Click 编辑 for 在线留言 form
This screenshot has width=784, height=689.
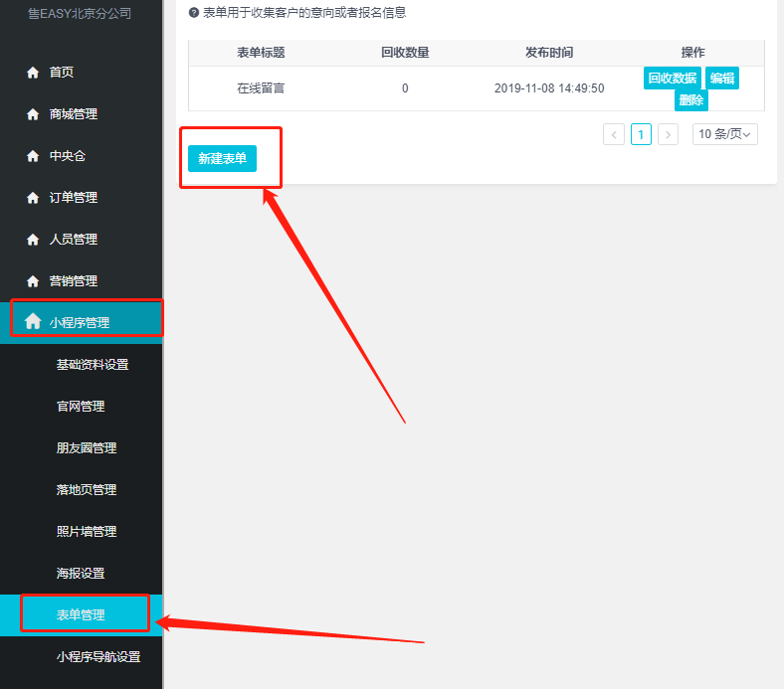tap(722, 78)
